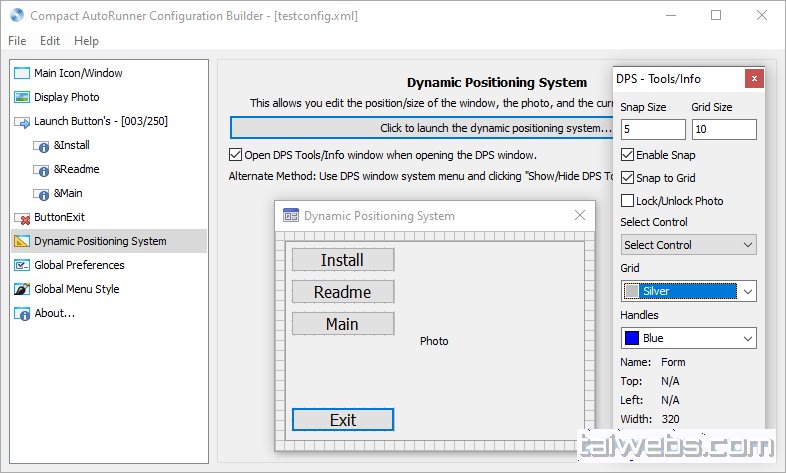Image resolution: width=786 pixels, height=473 pixels.
Task: Click the Main Icon/Window sidebar icon
Action: (x=22, y=73)
